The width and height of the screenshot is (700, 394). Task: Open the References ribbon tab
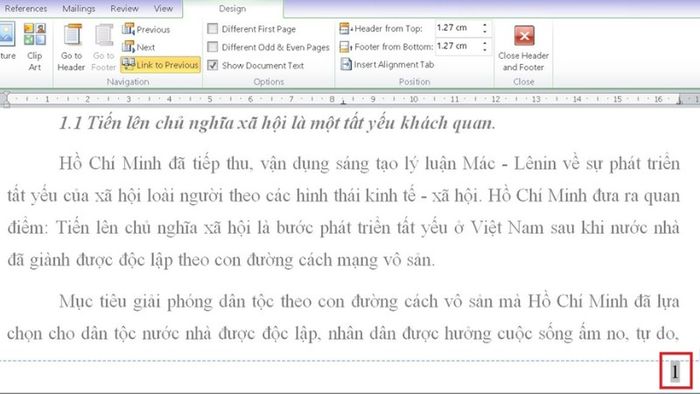click(25, 8)
